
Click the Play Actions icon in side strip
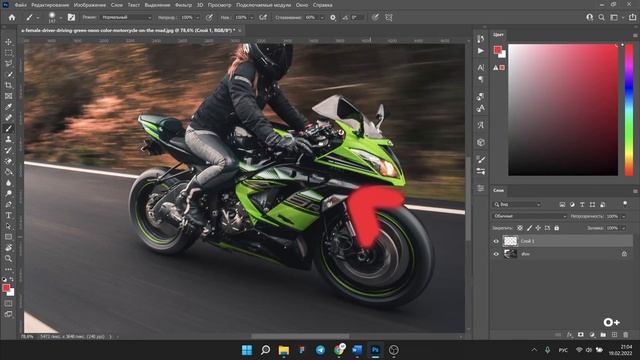point(481,51)
